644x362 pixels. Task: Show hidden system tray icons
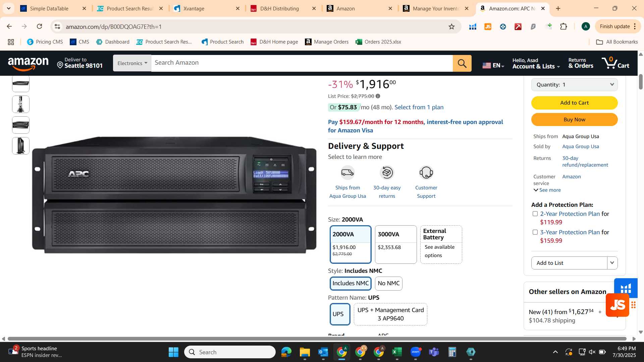pyautogui.click(x=555, y=352)
